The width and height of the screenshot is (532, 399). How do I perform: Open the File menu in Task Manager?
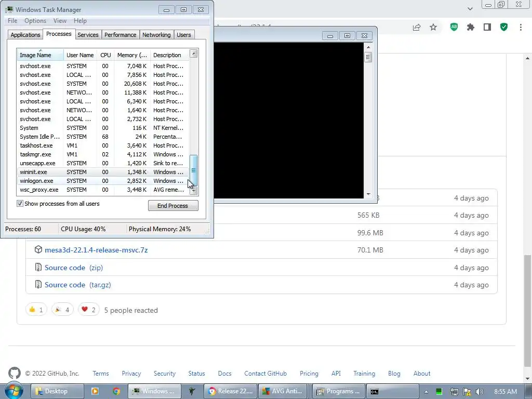coord(12,21)
